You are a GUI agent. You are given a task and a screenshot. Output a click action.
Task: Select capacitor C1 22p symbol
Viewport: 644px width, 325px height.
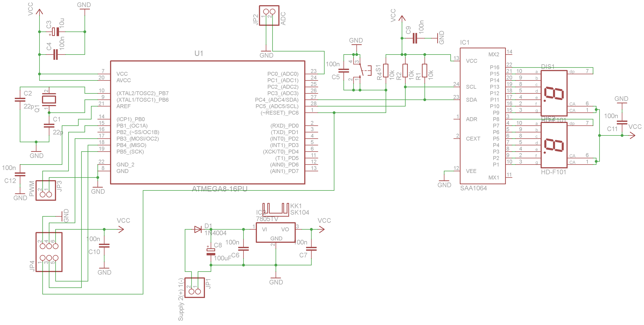(x=49, y=126)
